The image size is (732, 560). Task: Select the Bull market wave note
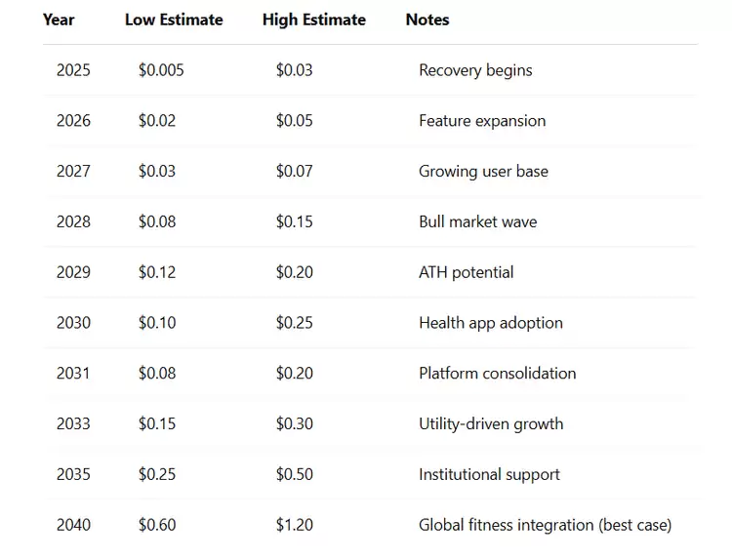(x=477, y=221)
